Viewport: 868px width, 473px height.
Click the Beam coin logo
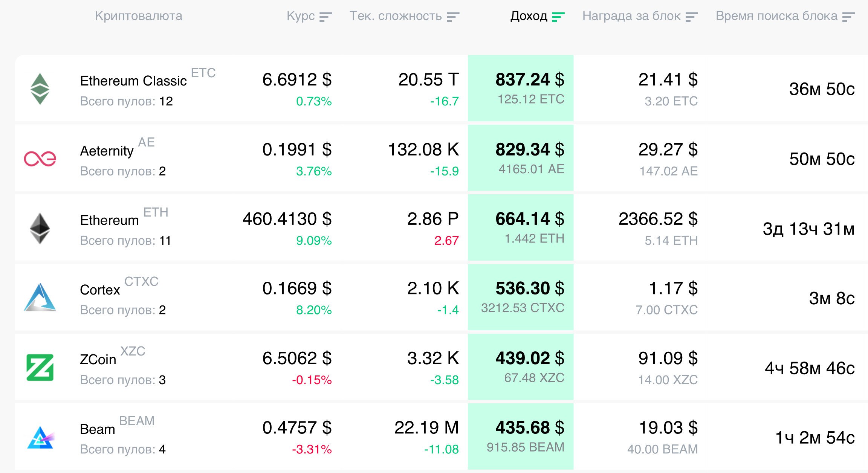pyautogui.click(x=41, y=438)
